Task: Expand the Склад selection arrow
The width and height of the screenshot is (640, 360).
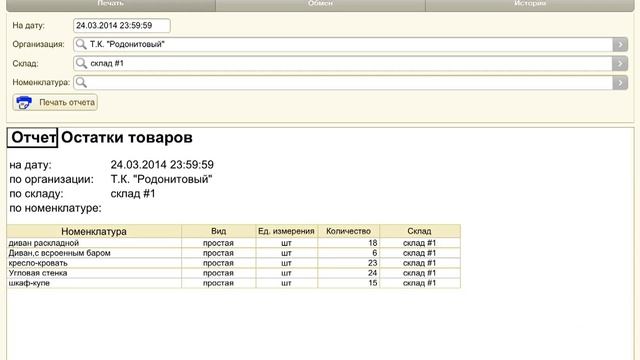Action: [620, 63]
